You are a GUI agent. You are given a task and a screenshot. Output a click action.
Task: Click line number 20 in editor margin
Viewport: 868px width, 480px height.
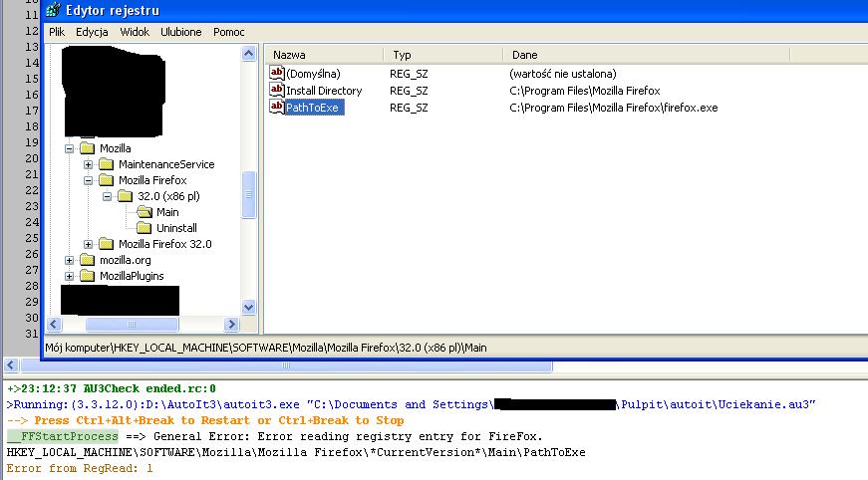point(32,158)
